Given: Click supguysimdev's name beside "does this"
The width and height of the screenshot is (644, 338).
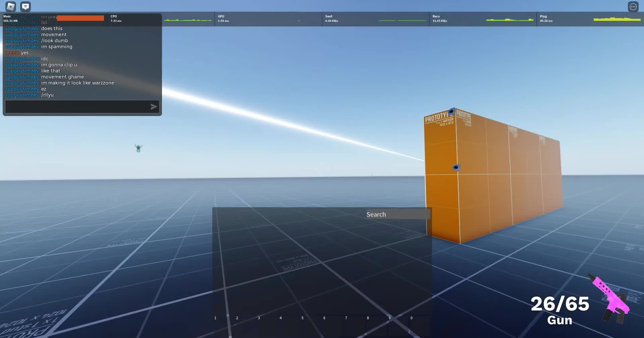Looking at the screenshot, I should pos(22,29).
